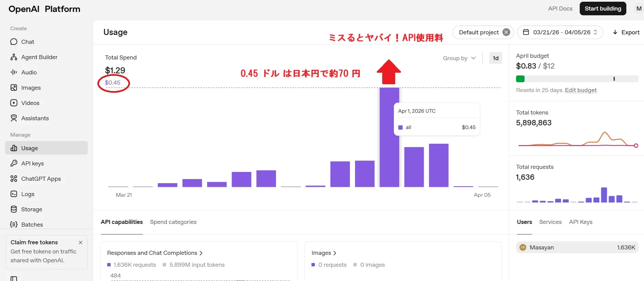
Task: Switch to the Spend categories tab
Action: 173,222
